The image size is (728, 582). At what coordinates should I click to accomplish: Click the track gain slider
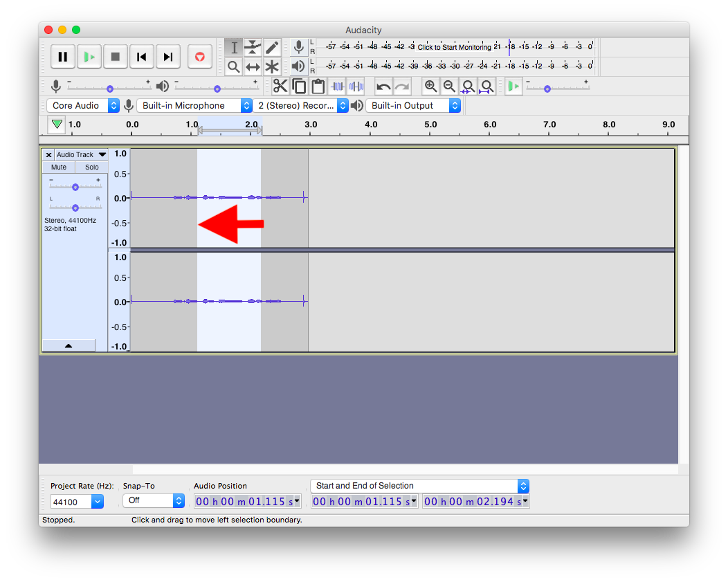click(75, 187)
